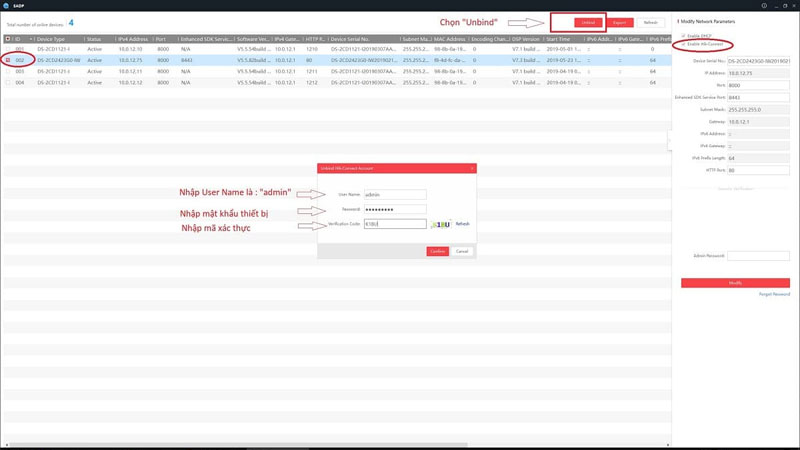
Task: Collapse the side panel using the edge handle
Action: click(x=669, y=138)
